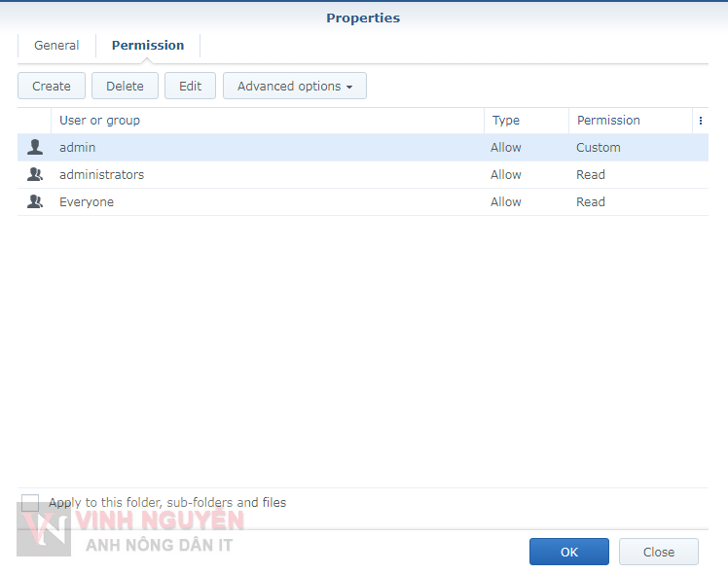Expand the Advanced options dropdown
Screen dimensions: 728x573
pyautogui.click(x=294, y=86)
